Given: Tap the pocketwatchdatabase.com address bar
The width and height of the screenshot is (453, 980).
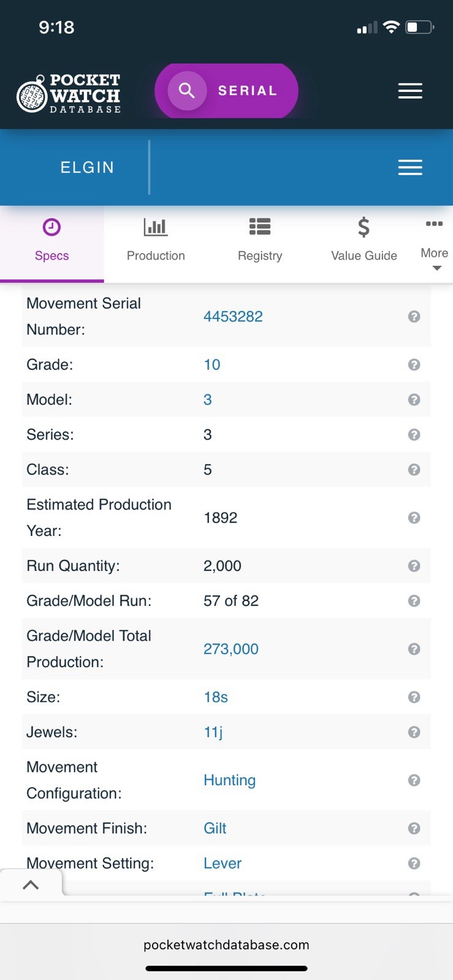Looking at the screenshot, I should tap(226, 944).
